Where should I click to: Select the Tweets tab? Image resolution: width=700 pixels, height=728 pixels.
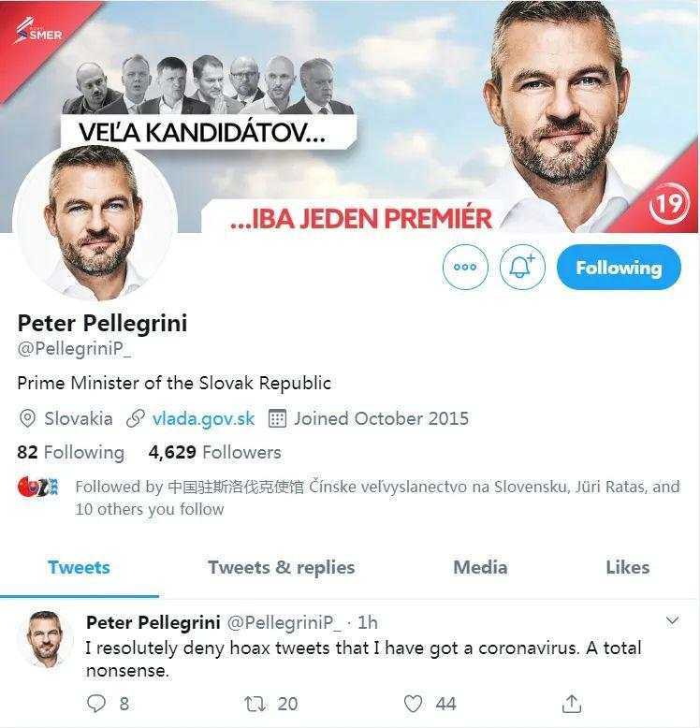pos(79,567)
